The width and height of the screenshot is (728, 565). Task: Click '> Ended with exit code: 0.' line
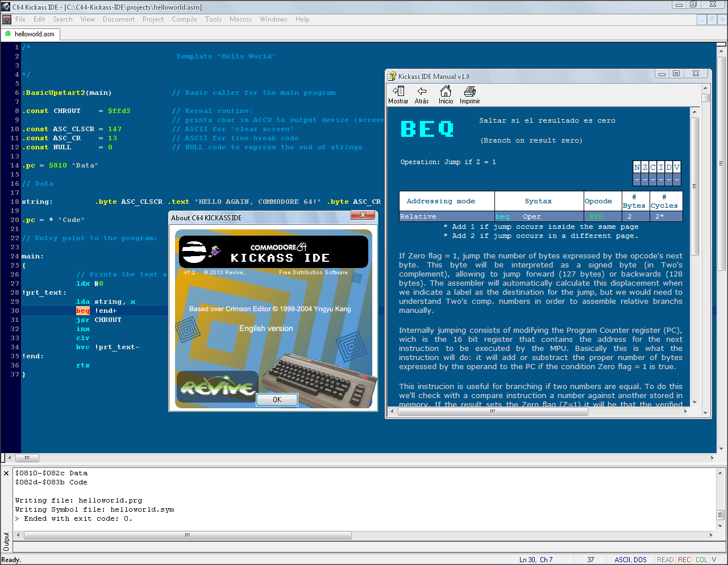point(74,519)
